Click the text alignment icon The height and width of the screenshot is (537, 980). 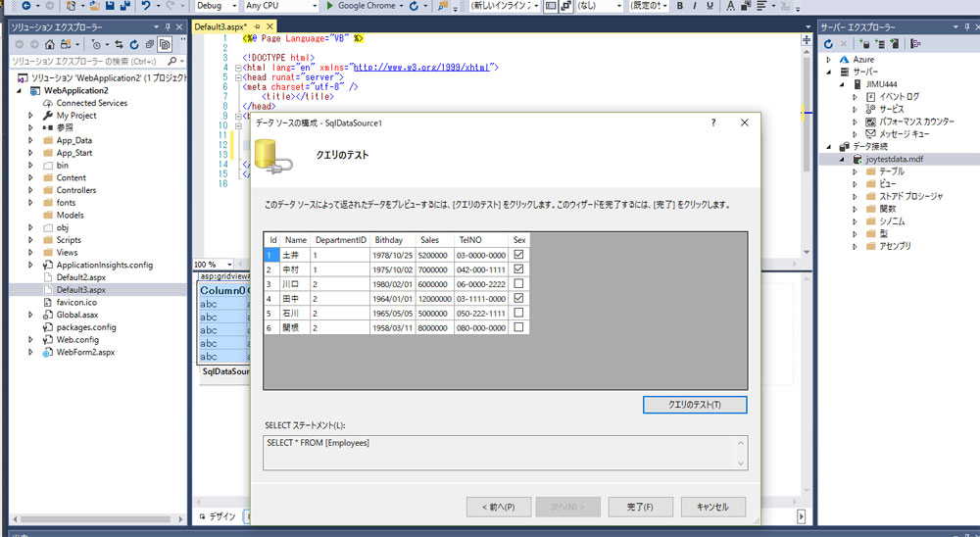(x=761, y=6)
